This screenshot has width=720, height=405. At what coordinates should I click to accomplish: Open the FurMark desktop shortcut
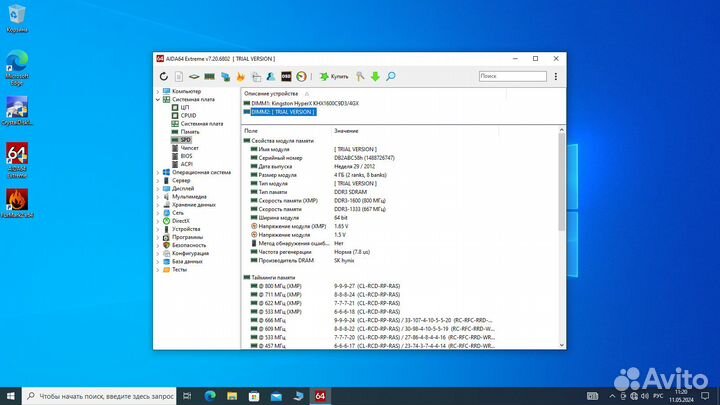[x=17, y=203]
